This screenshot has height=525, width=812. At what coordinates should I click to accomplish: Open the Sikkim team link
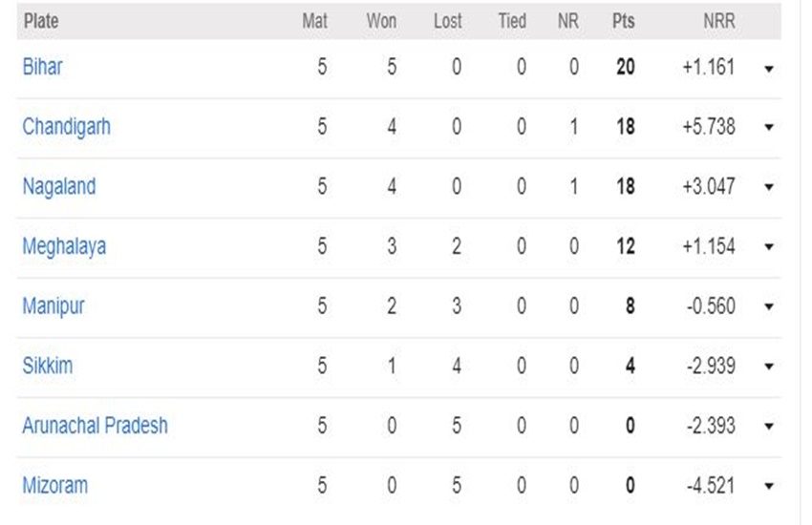[48, 366]
